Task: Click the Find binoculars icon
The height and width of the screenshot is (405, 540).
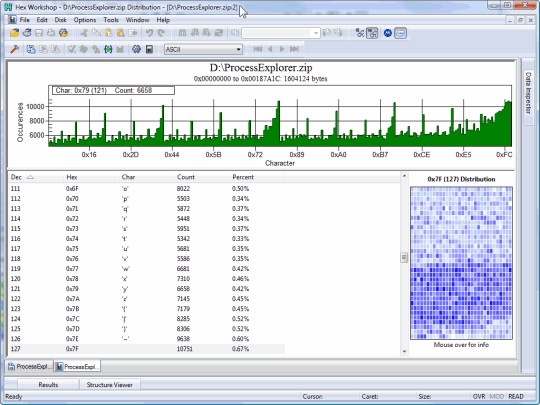Action: click(x=182, y=33)
